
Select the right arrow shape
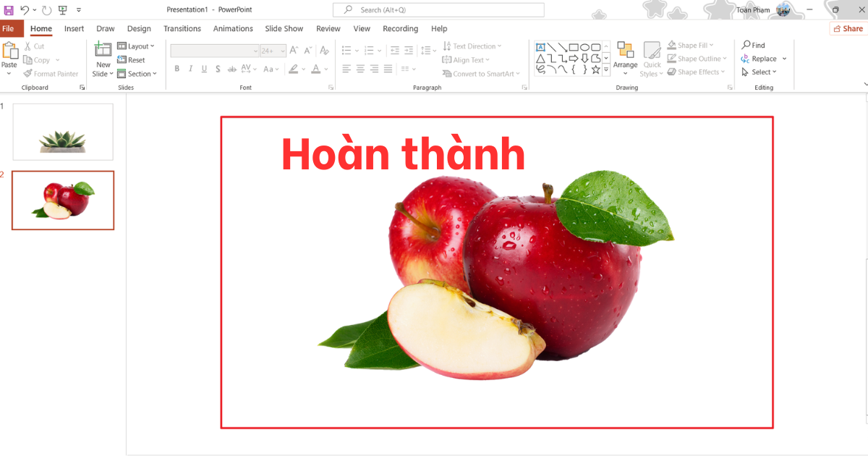tap(574, 59)
